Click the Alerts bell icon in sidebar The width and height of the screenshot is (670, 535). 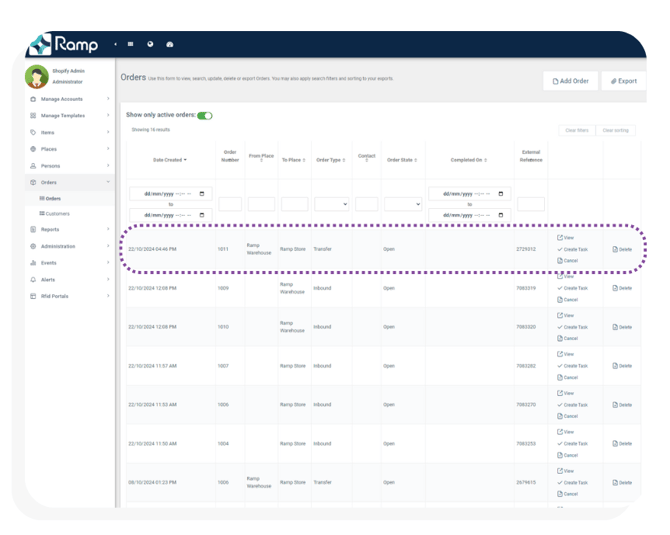click(x=33, y=280)
